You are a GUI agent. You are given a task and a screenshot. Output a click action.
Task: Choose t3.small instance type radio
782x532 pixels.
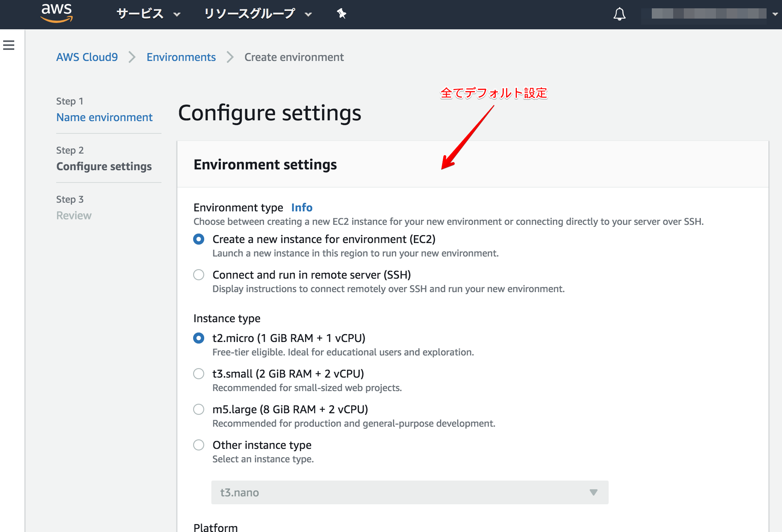coord(199,374)
